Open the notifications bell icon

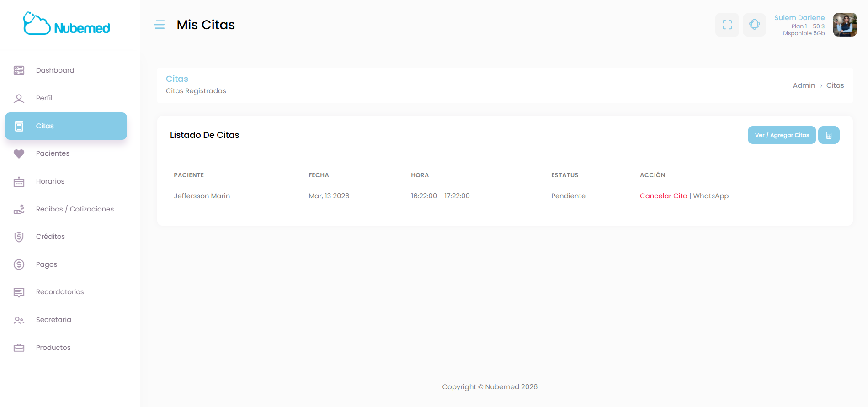pyautogui.click(x=754, y=25)
